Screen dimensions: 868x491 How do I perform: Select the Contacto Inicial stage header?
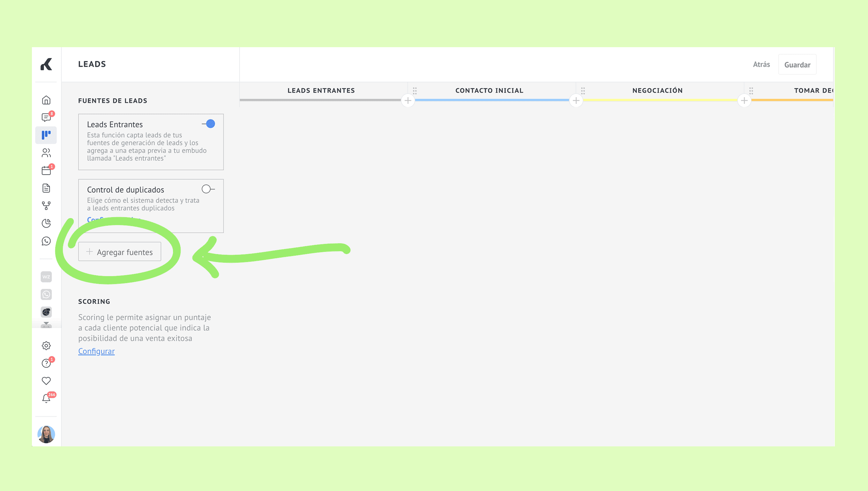point(489,90)
